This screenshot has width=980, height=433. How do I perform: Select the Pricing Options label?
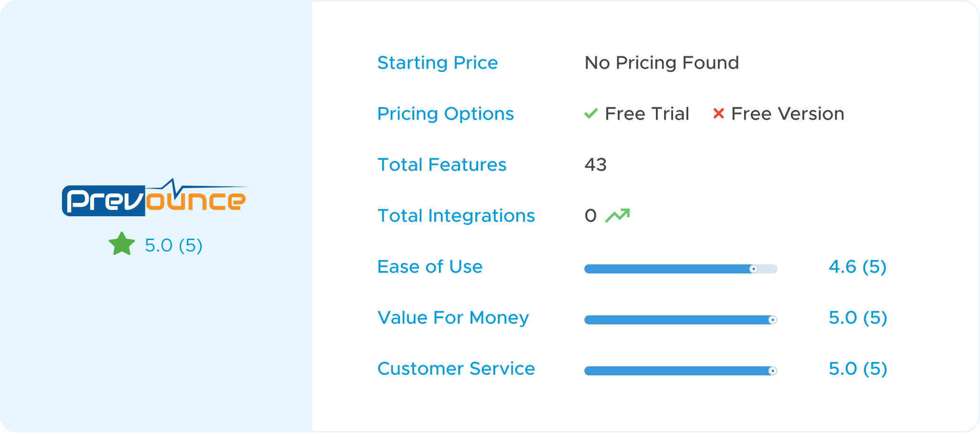(x=446, y=114)
